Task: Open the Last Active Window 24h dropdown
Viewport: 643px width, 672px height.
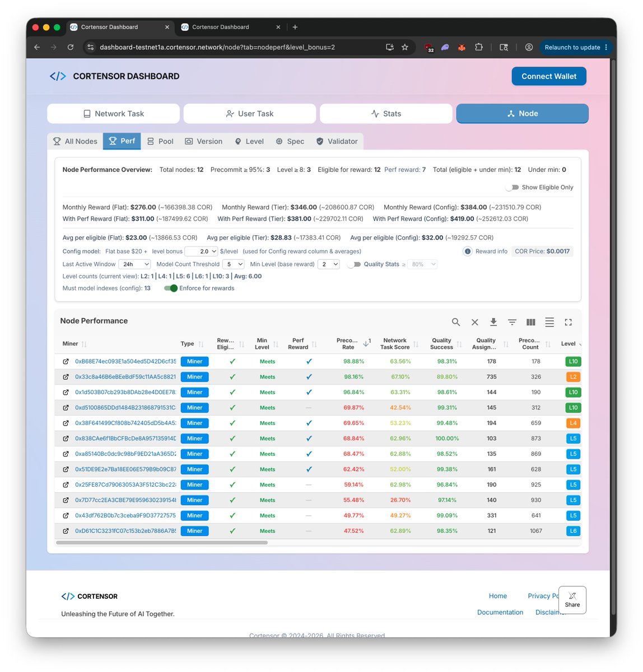Action: coord(134,264)
